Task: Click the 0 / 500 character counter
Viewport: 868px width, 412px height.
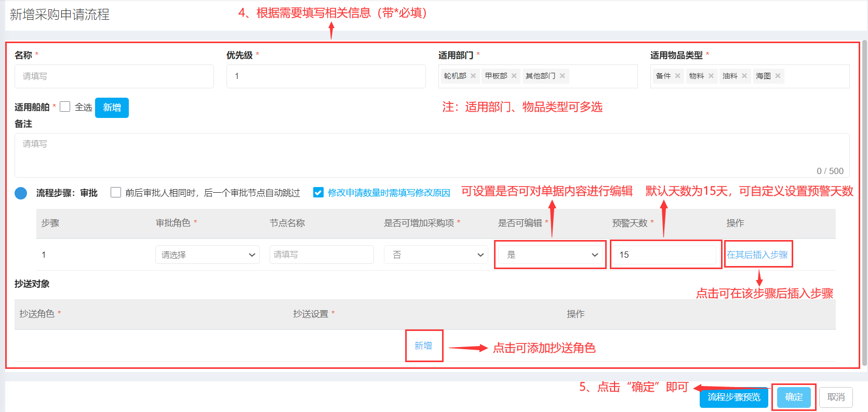Action: [830, 171]
